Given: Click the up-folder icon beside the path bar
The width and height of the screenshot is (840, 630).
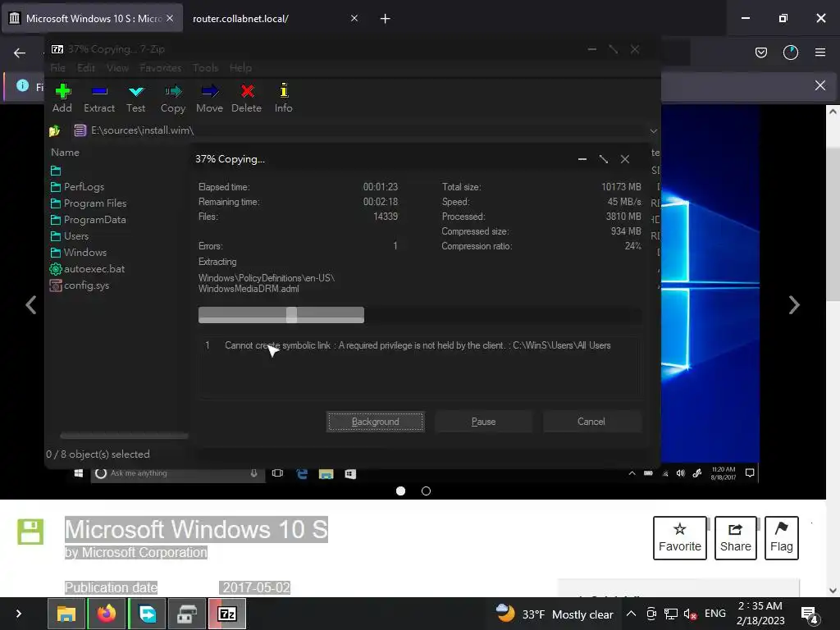Looking at the screenshot, I should pos(55,130).
